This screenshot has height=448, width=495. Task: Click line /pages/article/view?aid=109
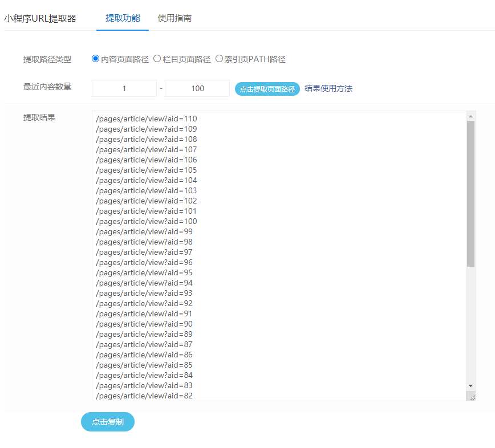pyautogui.click(x=146, y=129)
